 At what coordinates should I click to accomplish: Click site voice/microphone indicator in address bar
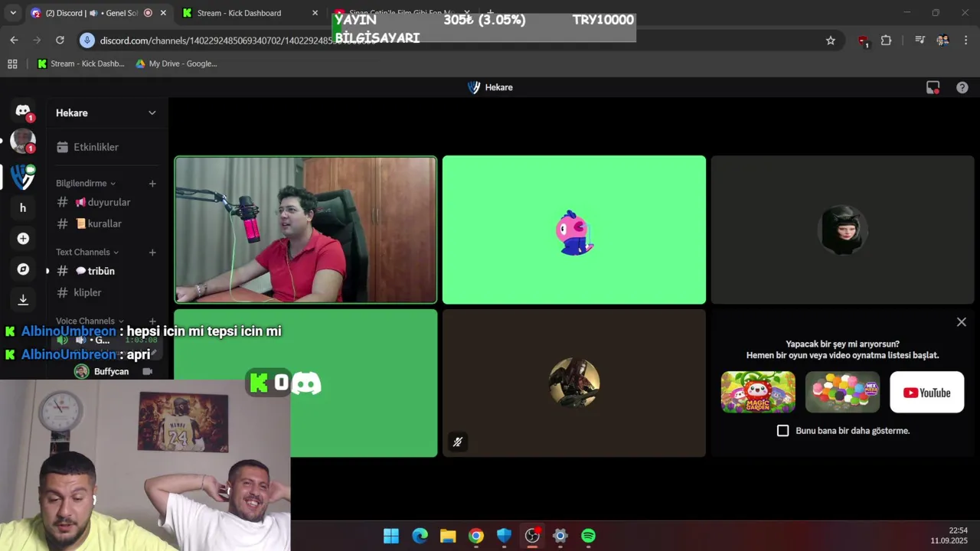tap(87, 40)
